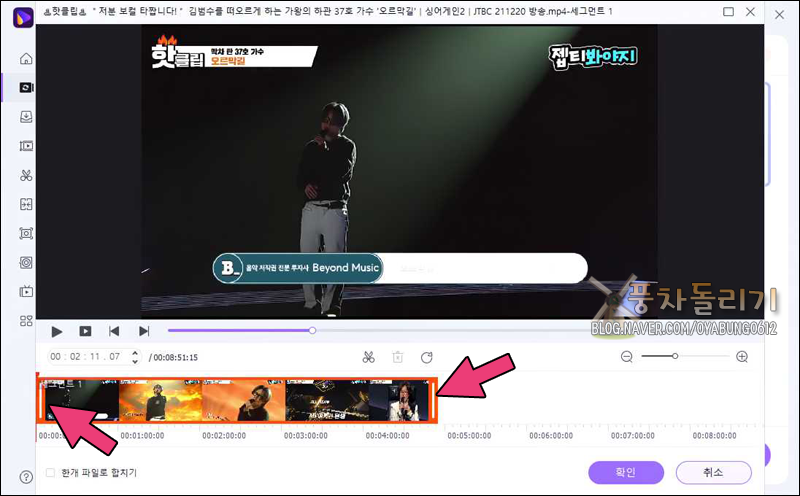The image size is (800, 496).
Task: Open the Home icon in sidebar
Action: point(26,58)
